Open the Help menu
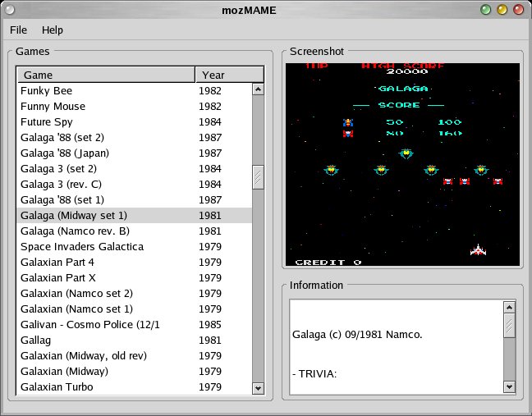Image resolution: width=532 pixels, height=416 pixels. point(53,30)
